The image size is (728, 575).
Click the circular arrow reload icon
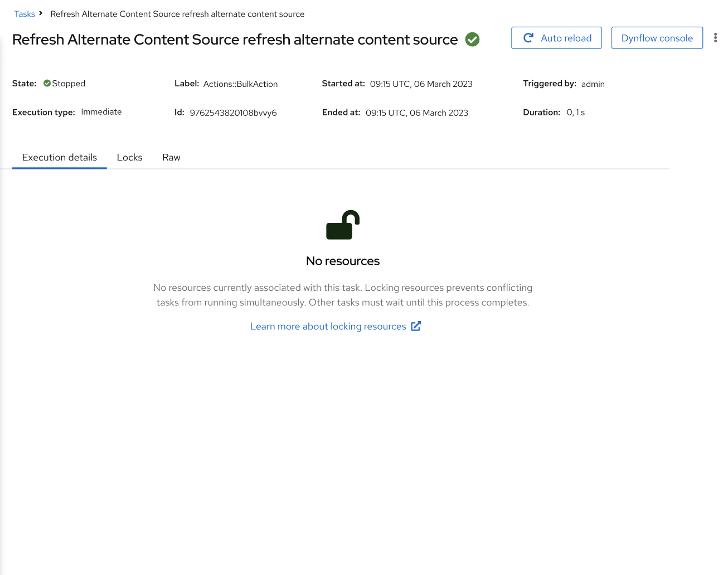click(528, 38)
